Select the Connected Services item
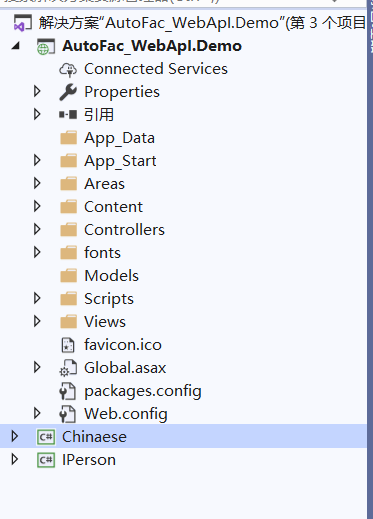This screenshot has width=373, height=519. click(x=156, y=69)
